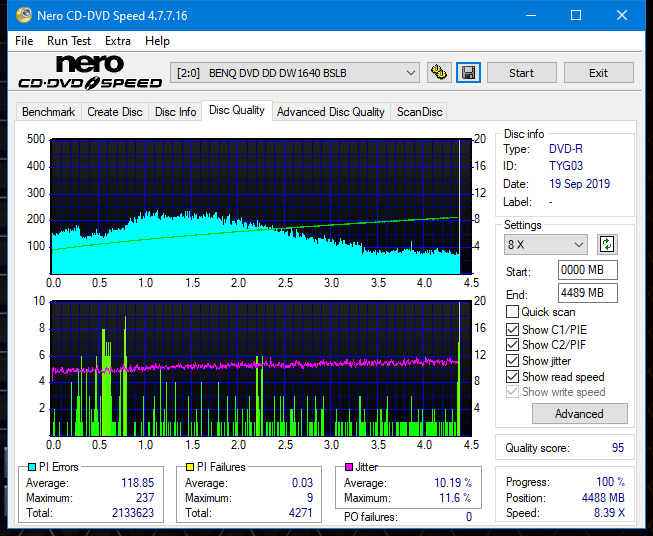Switch to the Disc Info tab
This screenshot has width=653, height=536.
(x=175, y=112)
